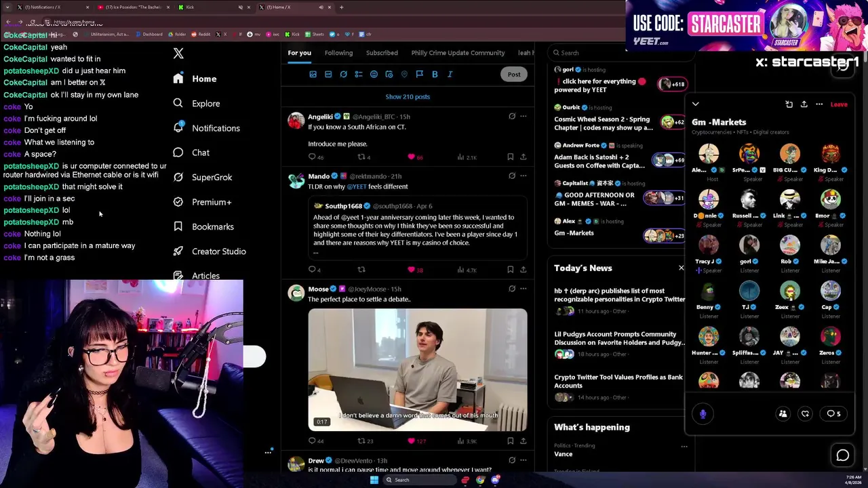Close the Today's News panel
Screen dimensions: 868x488
(682, 268)
